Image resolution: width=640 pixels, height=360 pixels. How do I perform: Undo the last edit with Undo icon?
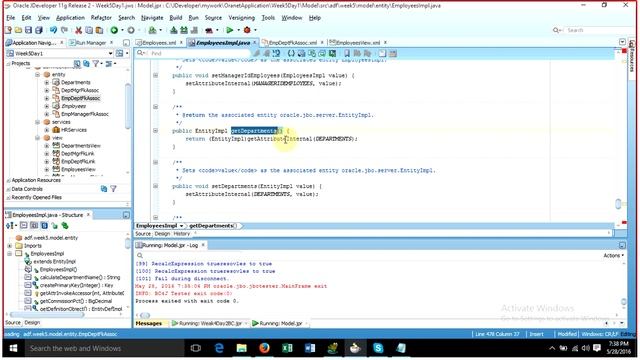(53, 30)
